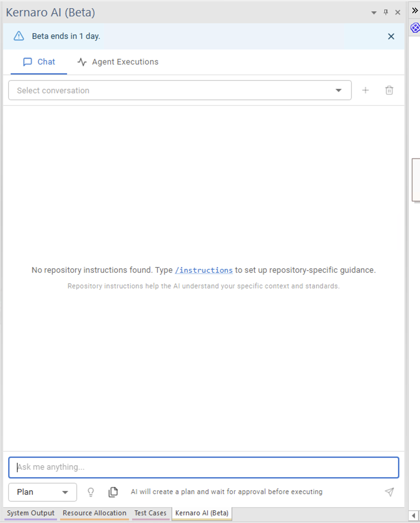Dismiss the beta ends banner
The height and width of the screenshot is (523, 420).
coord(391,36)
